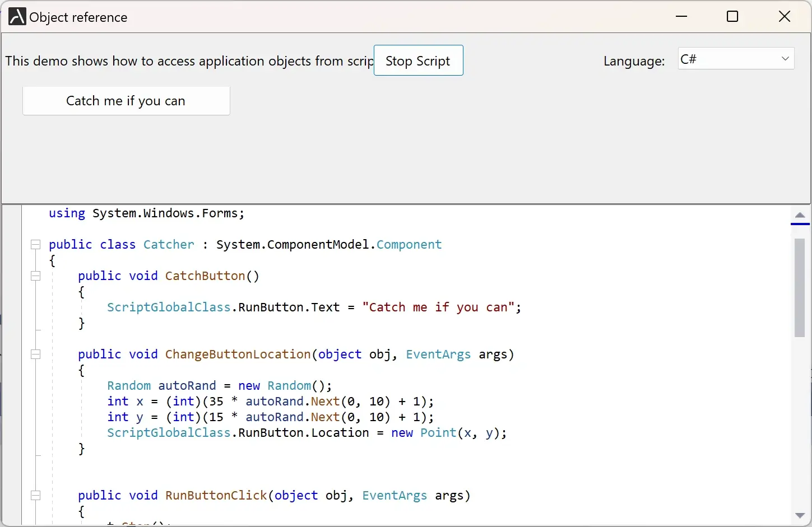
Task: Collapse the Catcher class code region
Action: pyautogui.click(x=35, y=245)
